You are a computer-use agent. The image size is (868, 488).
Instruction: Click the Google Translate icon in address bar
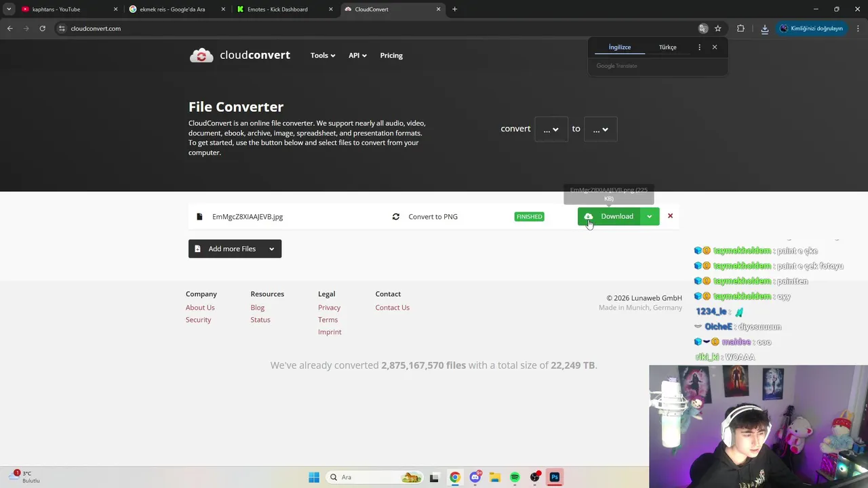(703, 28)
